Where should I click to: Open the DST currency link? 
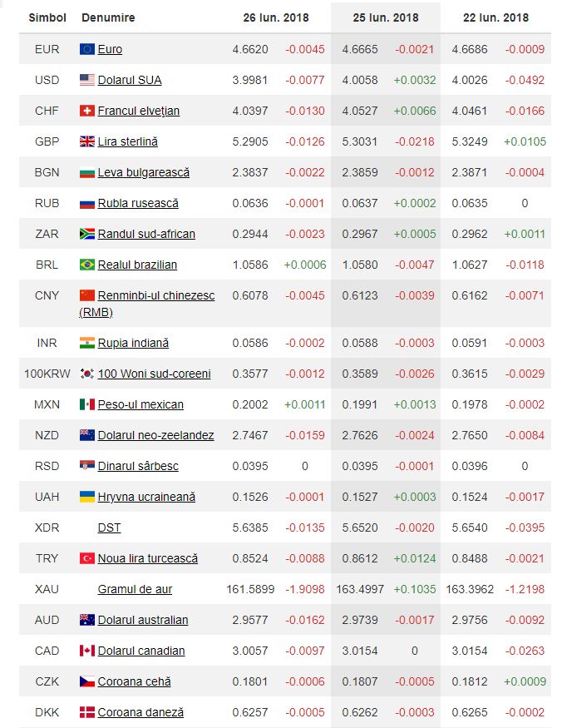[109, 527]
